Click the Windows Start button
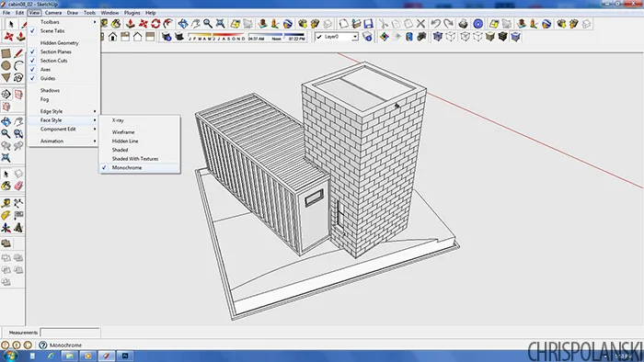644x362 pixels. pos(10,355)
